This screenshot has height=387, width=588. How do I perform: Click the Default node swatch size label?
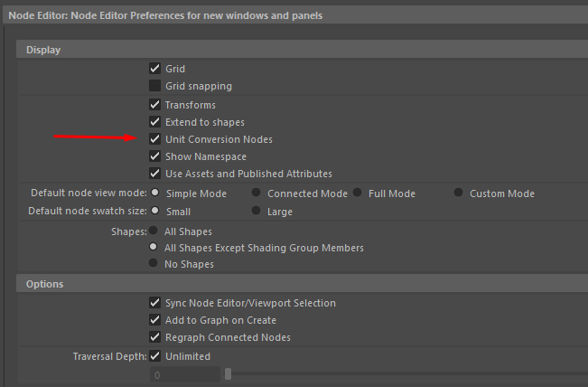coord(88,211)
